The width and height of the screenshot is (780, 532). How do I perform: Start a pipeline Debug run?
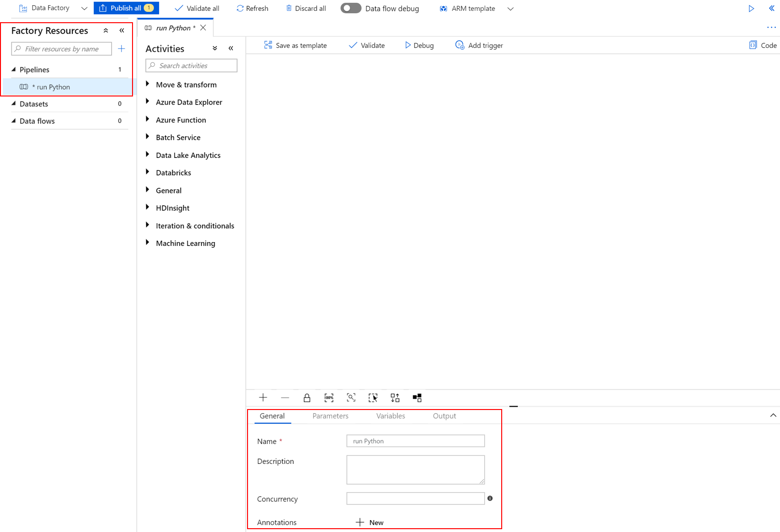tap(418, 45)
